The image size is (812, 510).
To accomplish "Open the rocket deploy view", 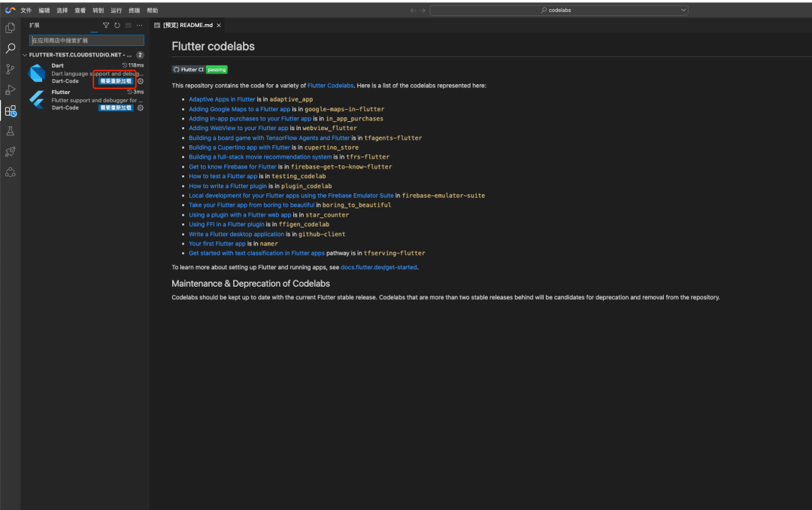I will 10,151.
